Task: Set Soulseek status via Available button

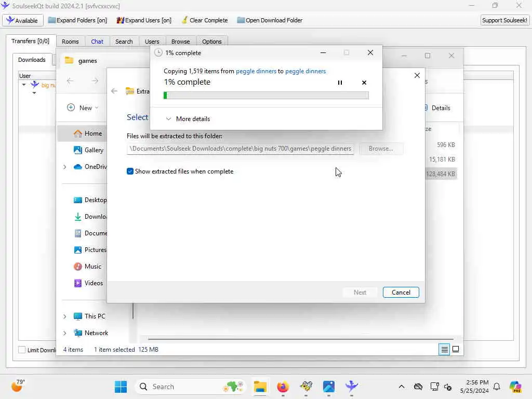Action: 22,20
